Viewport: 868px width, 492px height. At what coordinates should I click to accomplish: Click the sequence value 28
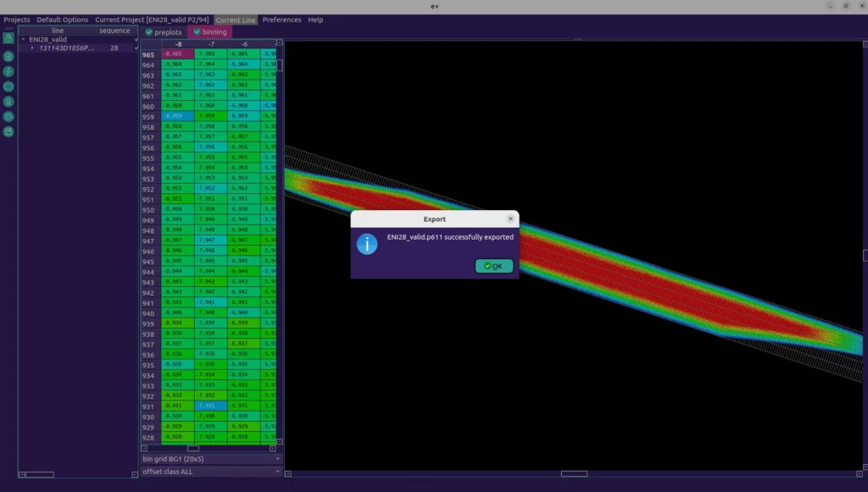point(114,48)
